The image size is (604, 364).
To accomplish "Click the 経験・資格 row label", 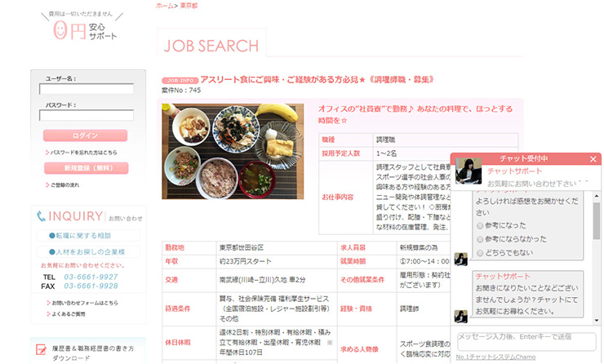I will point(356,309).
